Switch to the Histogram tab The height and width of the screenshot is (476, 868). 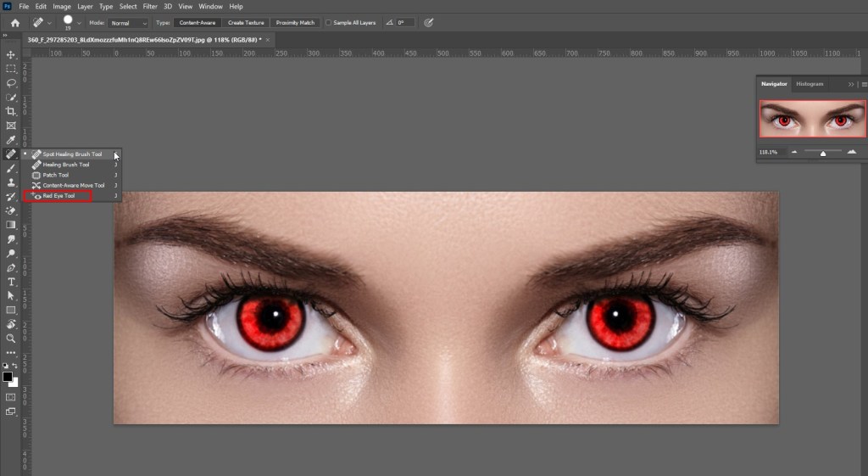click(x=810, y=84)
